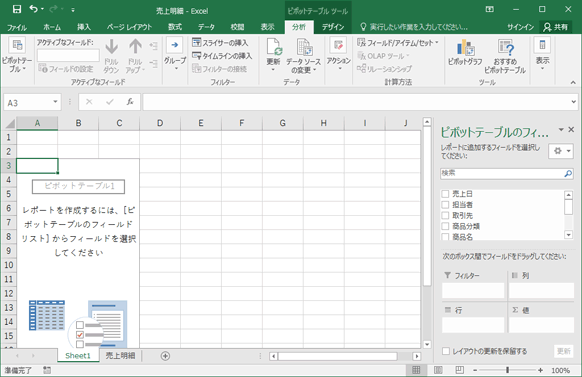This screenshot has height=377, width=582.
Task: Click the 100% zoom level
Action: tap(560, 370)
